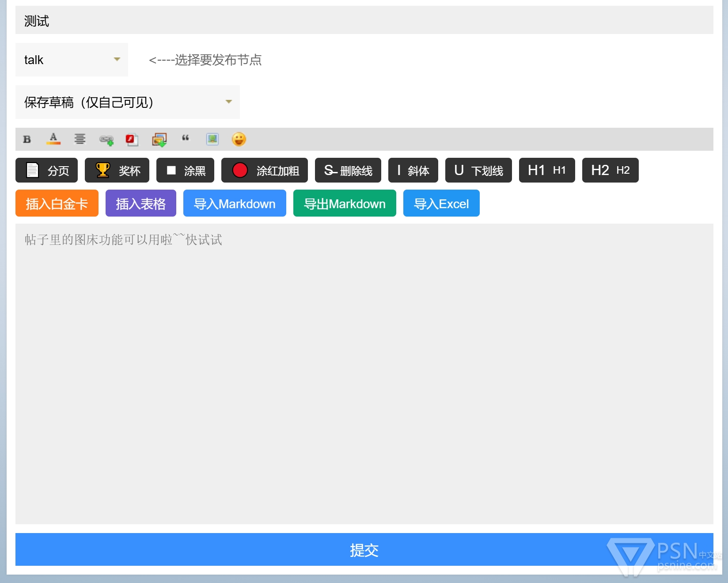Open the 保存草稿 visibility dropdown
Screen dimensions: 728x583
pyautogui.click(x=127, y=102)
